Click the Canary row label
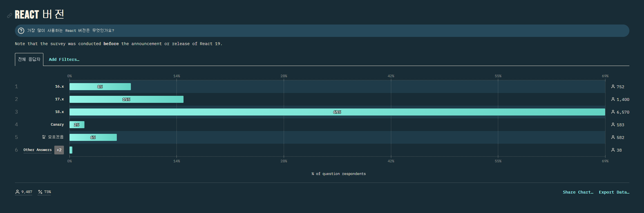This screenshot has height=213, width=644. click(x=57, y=125)
